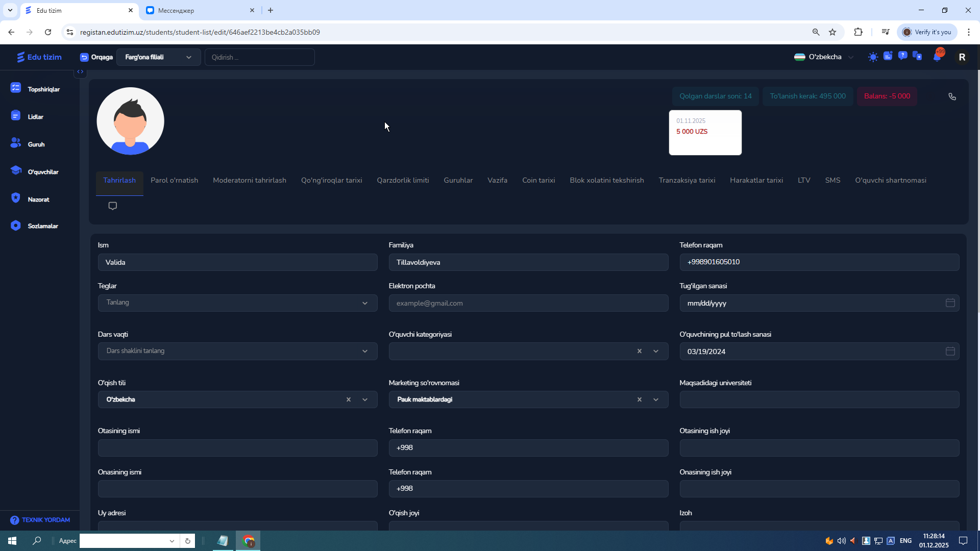This screenshot has width=980, height=551.
Task: Click the phone call icon
Action: coord(952,96)
